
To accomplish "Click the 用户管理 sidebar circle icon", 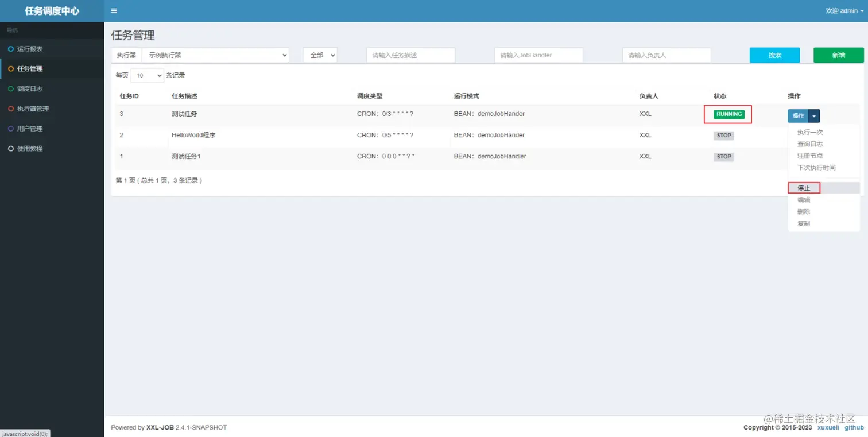I will pos(11,129).
